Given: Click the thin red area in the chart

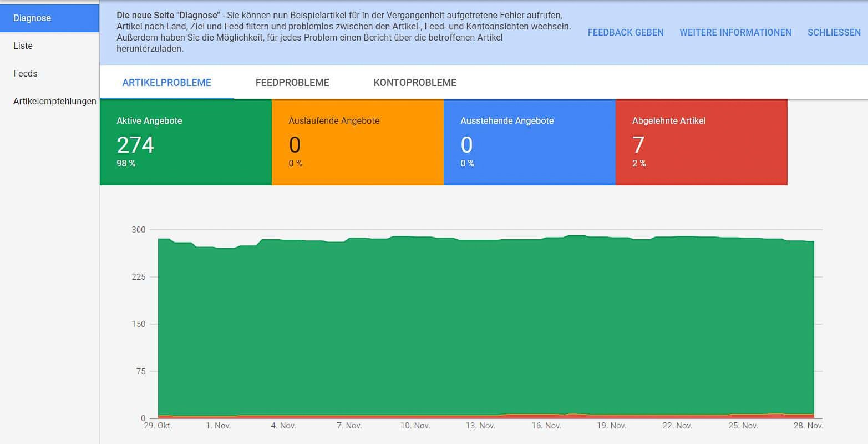Looking at the screenshot, I should pyautogui.click(x=555, y=416).
